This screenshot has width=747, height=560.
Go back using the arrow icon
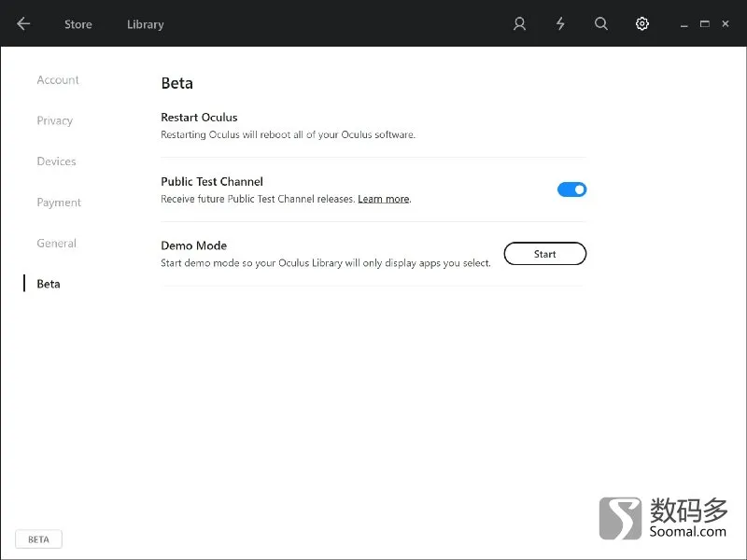pos(22,24)
